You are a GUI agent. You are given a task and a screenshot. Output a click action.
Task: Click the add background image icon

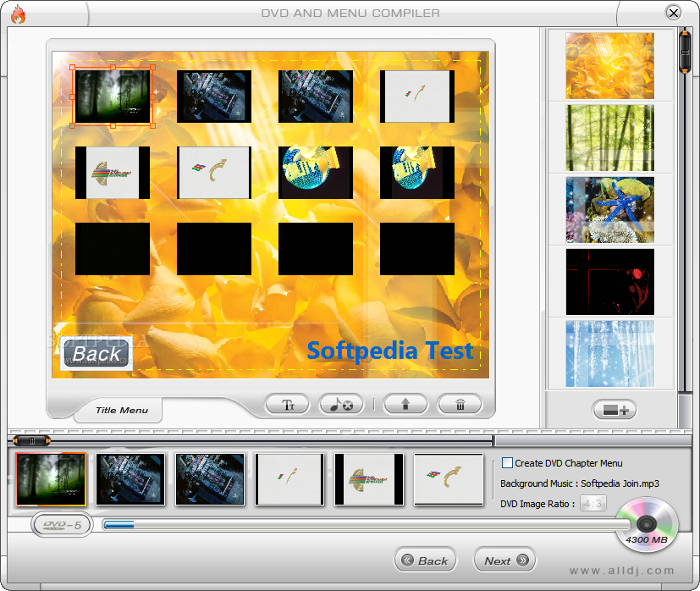[615, 410]
